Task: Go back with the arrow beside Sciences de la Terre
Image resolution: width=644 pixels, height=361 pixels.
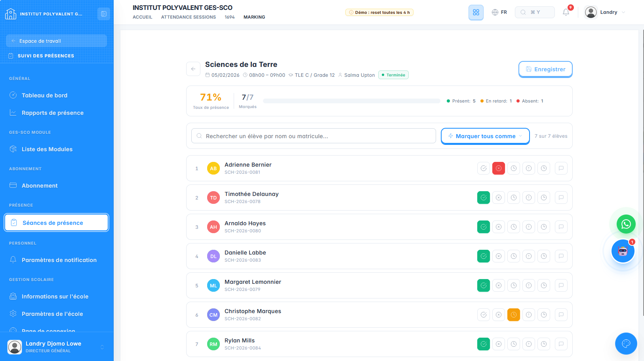Action: (x=193, y=69)
